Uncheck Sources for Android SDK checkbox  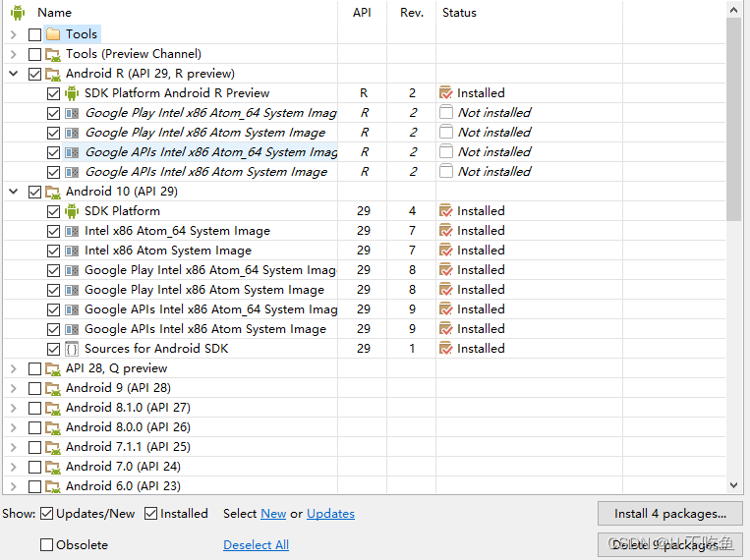(x=53, y=349)
